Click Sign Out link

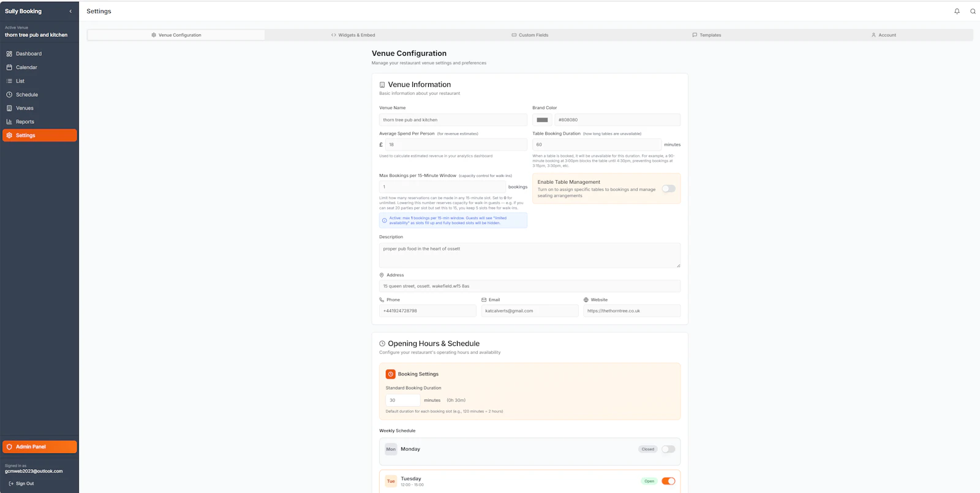click(x=21, y=484)
